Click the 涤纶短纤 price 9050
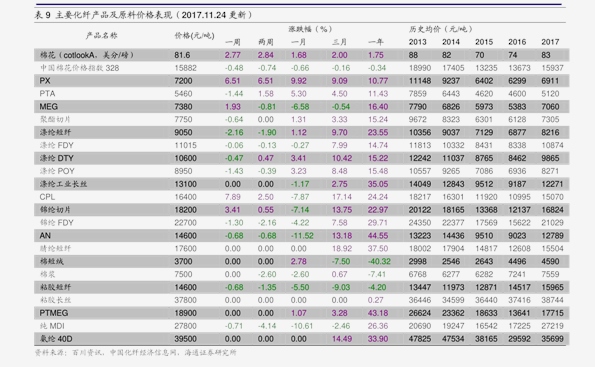The width and height of the screenshot is (595, 367). tap(183, 132)
